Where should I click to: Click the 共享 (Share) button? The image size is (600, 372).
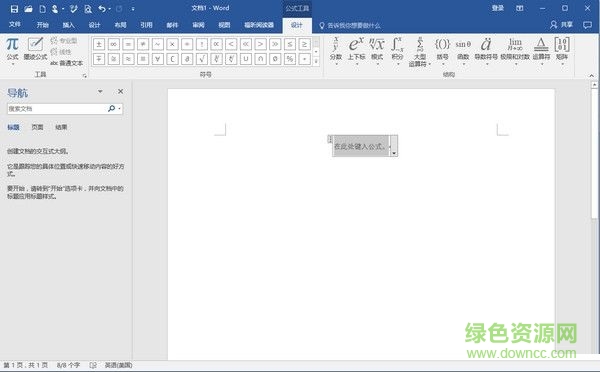pyautogui.click(x=562, y=25)
